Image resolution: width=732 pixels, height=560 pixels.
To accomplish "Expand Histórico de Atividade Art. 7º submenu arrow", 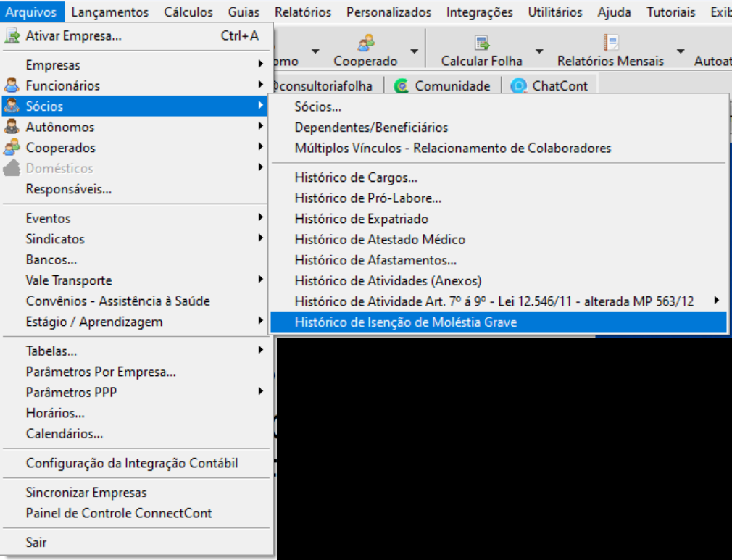I will pos(717,301).
